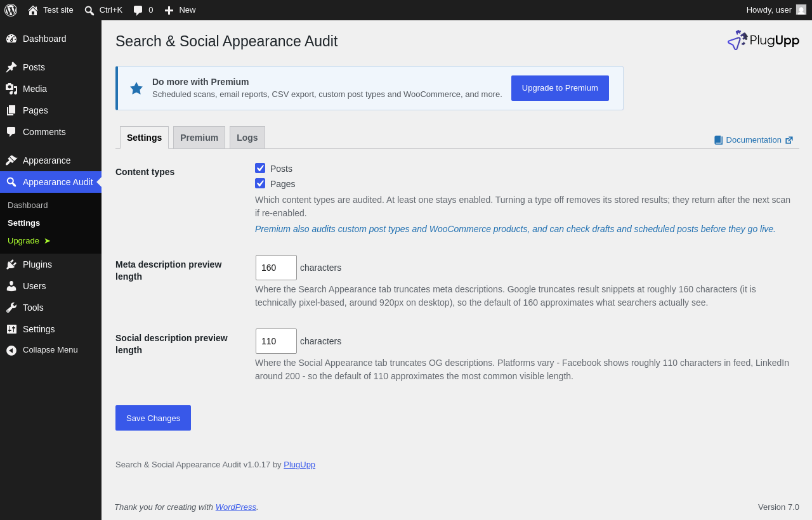The width and height of the screenshot is (812, 520).
Task: Click the Tools wrench icon
Action: click(x=11, y=308)
